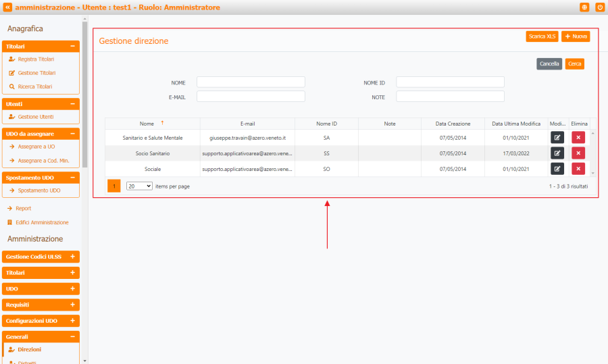Click the red delete icon for Sociale row

[x=578, y=168]
